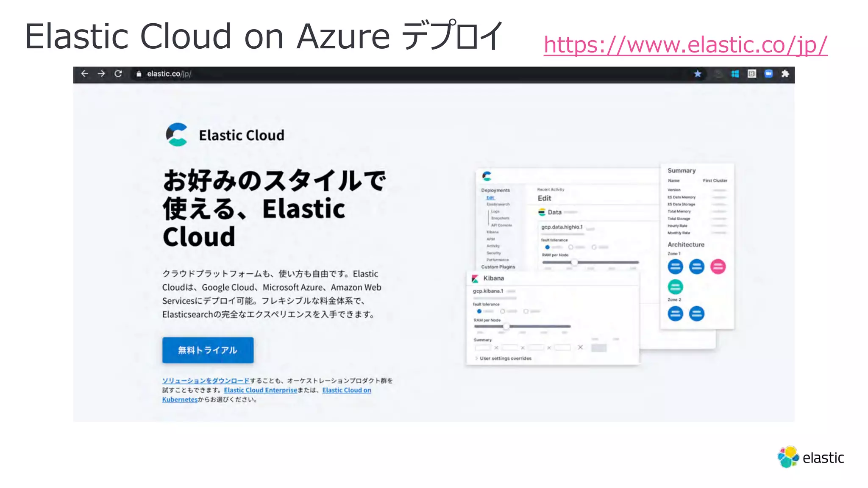Image resolution: width=868 pixels, height=488 pixels.
Task: Select the middle fault tolerance radio under gcp.data.highio.1
Action: click(x=571, y=247)
